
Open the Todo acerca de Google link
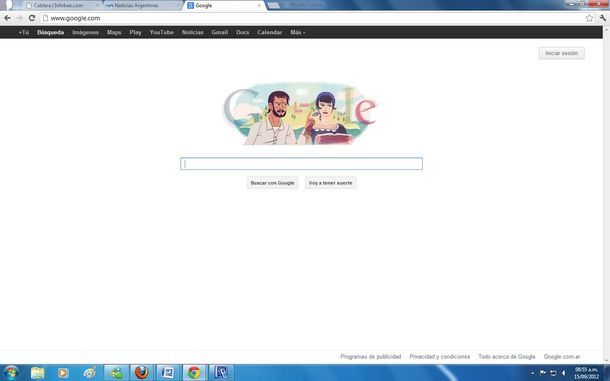(507, 356)
